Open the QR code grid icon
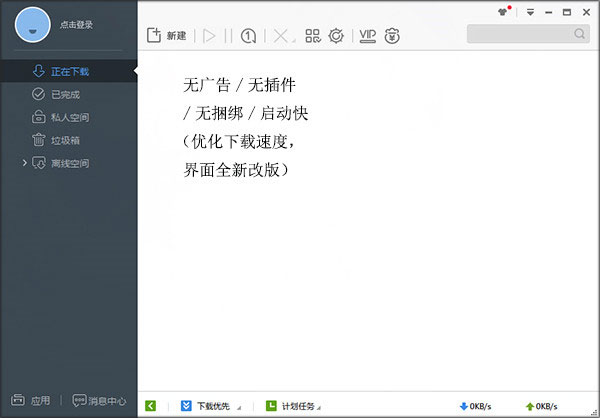Viewport: 600px width, 418px height. pos(313,36)
